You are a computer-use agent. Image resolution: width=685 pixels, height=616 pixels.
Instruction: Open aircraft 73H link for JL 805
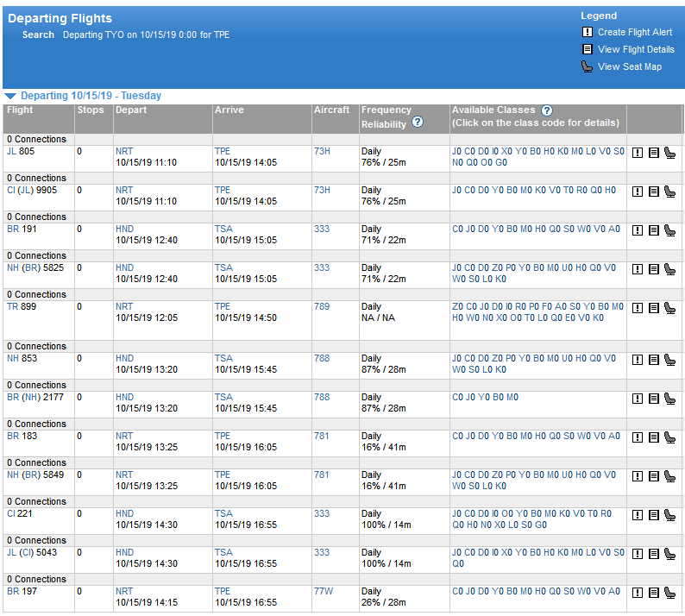tap(322, 152)
